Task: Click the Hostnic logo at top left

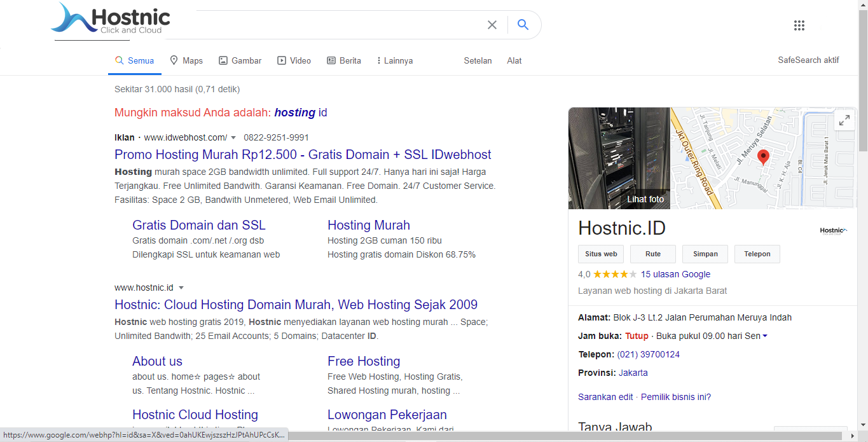Action: [x=111, y=18]
